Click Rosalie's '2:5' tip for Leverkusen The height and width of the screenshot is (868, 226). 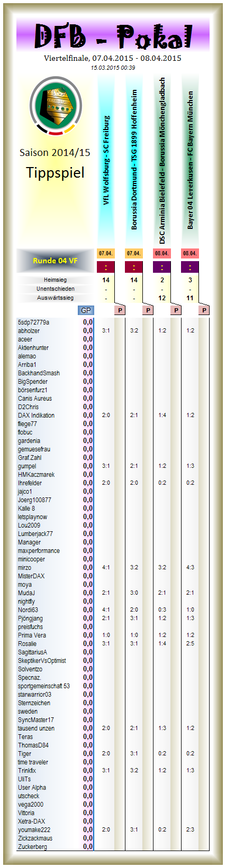pyautogui.click(x=190, y=643)
